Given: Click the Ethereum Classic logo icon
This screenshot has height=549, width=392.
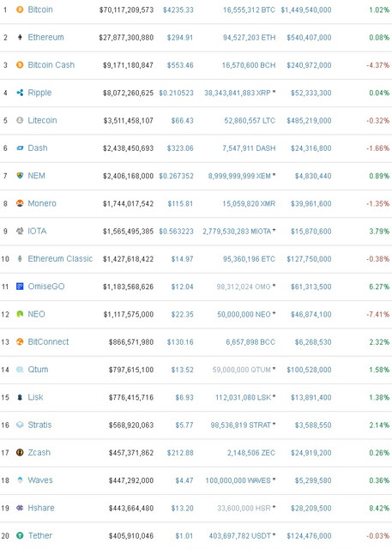Looking at the screenshot, I should [x=20, y=258].
